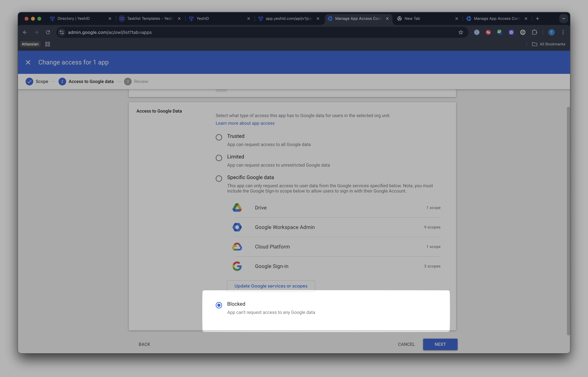The width and height of the screenshot is (588, 377).
Task: Open the Extensions puzzle menu
Action: point(534,32)
